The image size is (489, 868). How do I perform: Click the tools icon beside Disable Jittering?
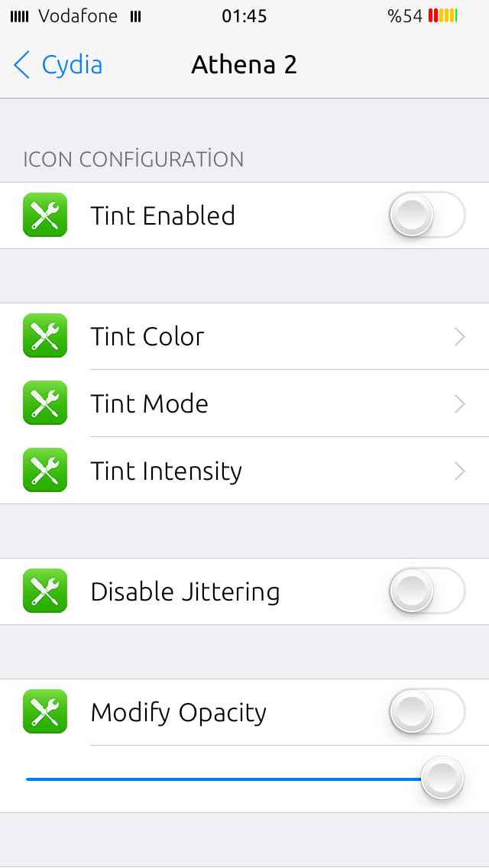45,591
